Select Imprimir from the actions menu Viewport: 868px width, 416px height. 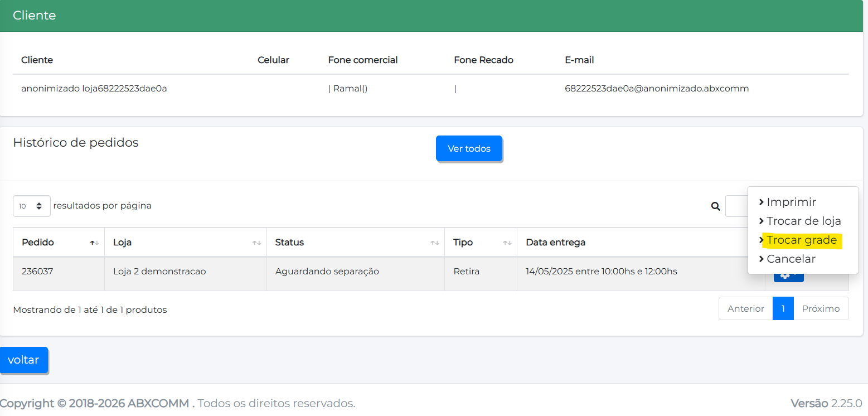click(x=791, y=202)
